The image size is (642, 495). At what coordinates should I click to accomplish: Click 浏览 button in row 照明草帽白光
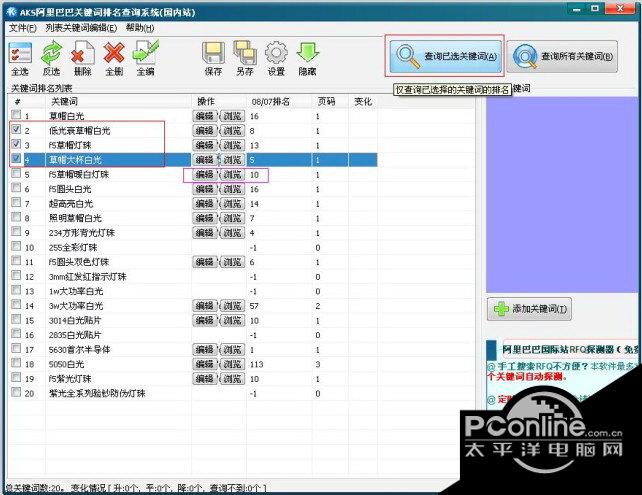[232, 218]
